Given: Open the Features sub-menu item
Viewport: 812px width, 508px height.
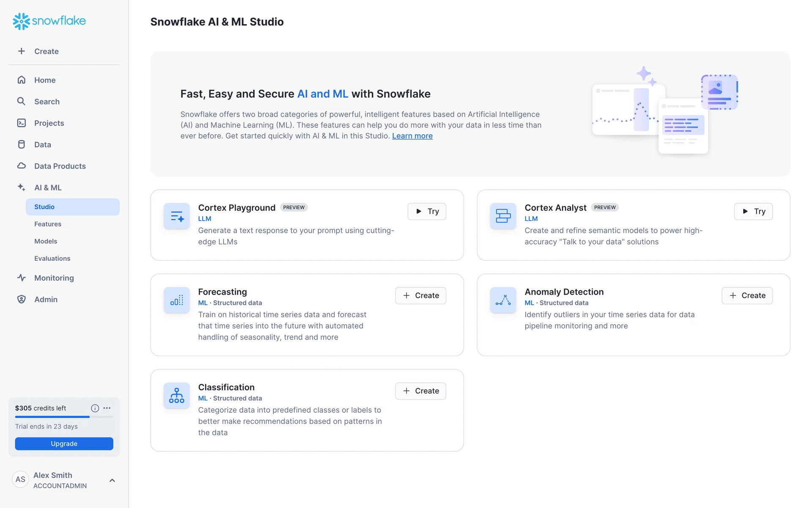Looking at the screenshot, I should [48, 224].
